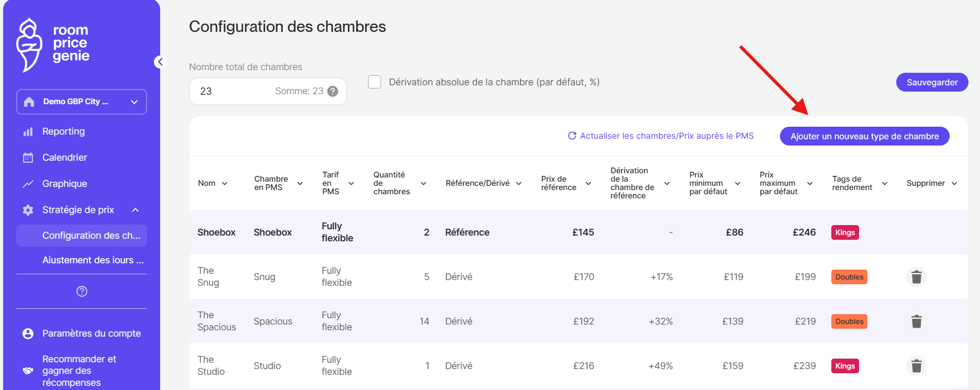980x390 pixels.
Task: Collapse the sidebar with arrow icon
Action: (x=160, y=62)
